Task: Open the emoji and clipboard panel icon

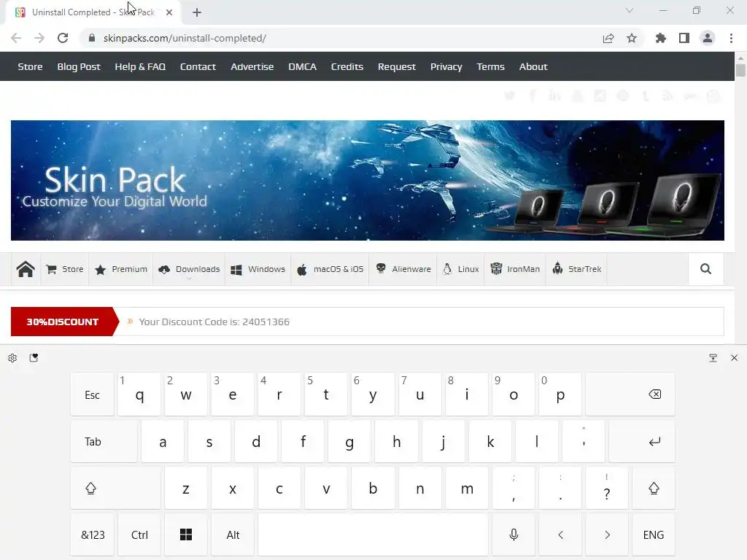Action: click(34, 358)
